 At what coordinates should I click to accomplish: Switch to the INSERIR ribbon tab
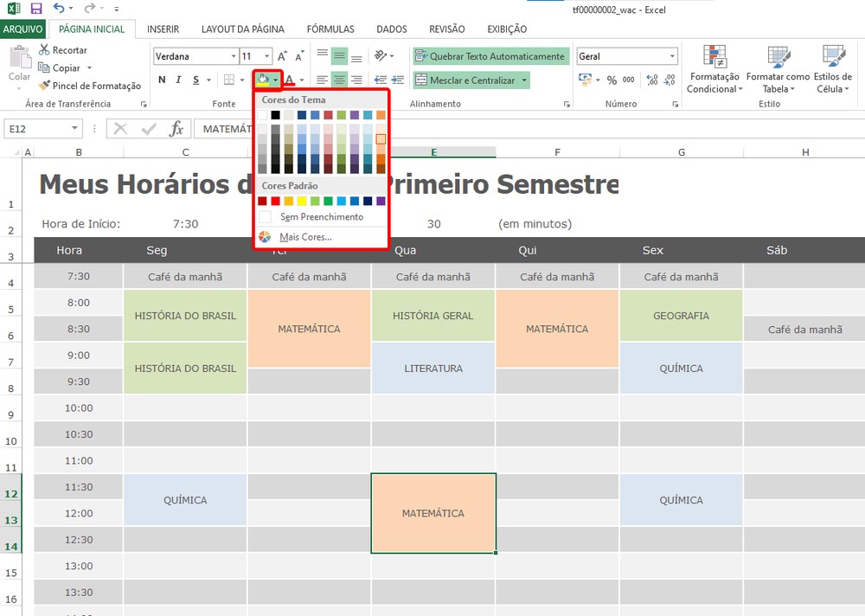163,29
